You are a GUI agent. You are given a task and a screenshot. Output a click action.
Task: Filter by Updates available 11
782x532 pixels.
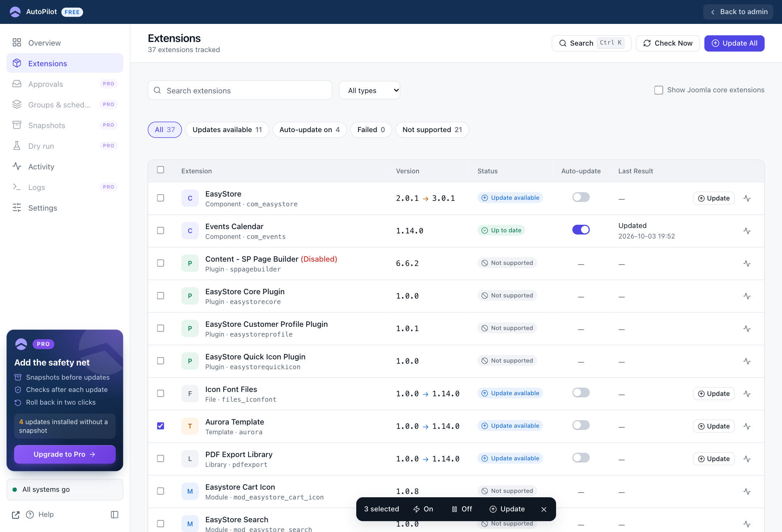tap(227, 130)
